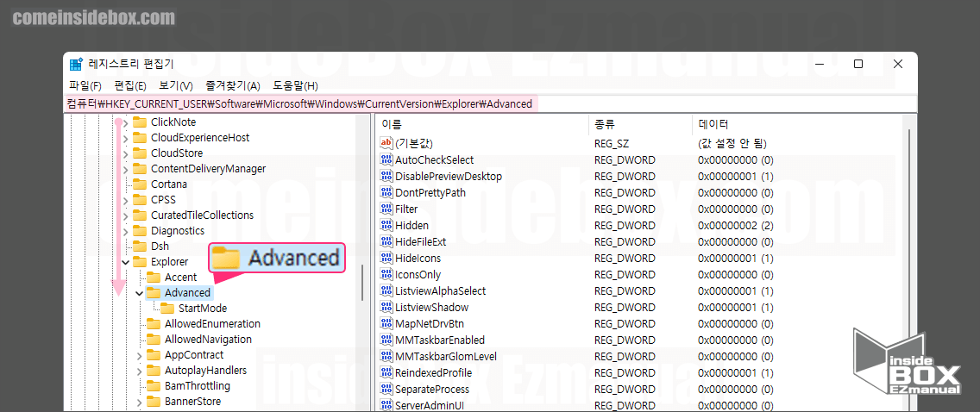Image resolution: width=980 pixels, height=412 pixels.
Task: Expand the CPSS key
Action: coord(125,200)
